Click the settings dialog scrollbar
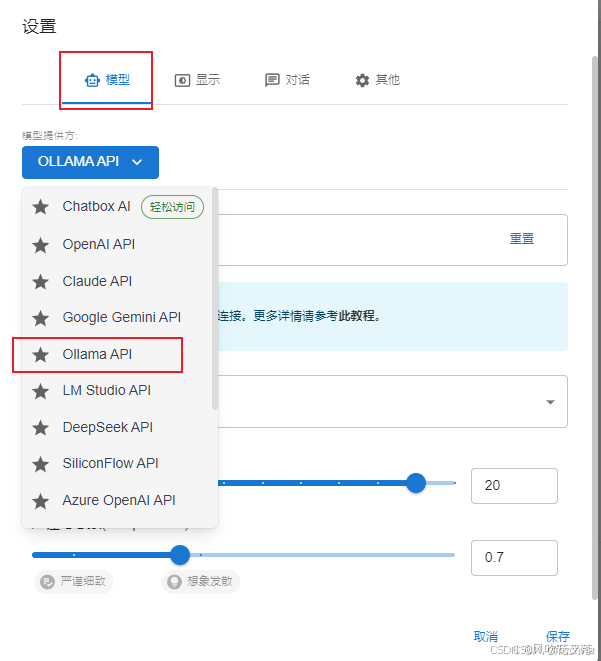This screenshot has height=661, width=601. coord(596,327)
